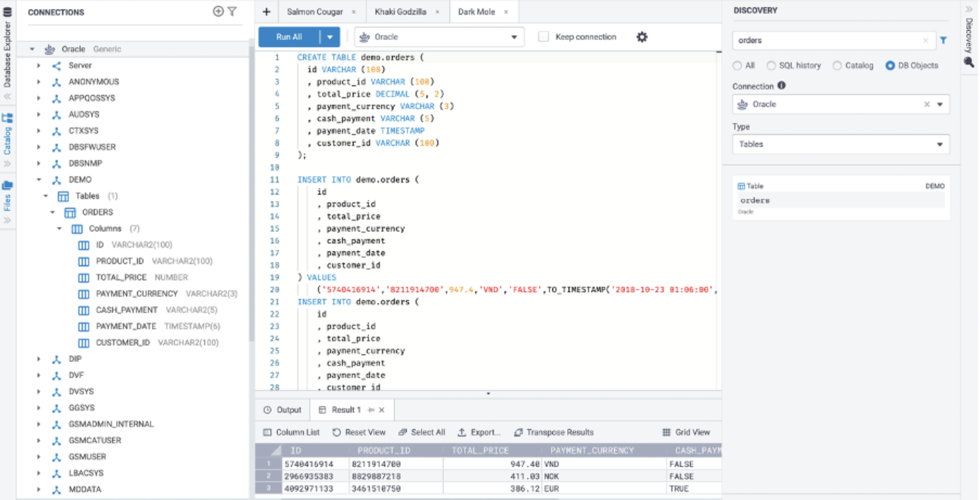980x500 pixels.
Task: Click the Discovery search filter icon
Action: click(944, 41)
